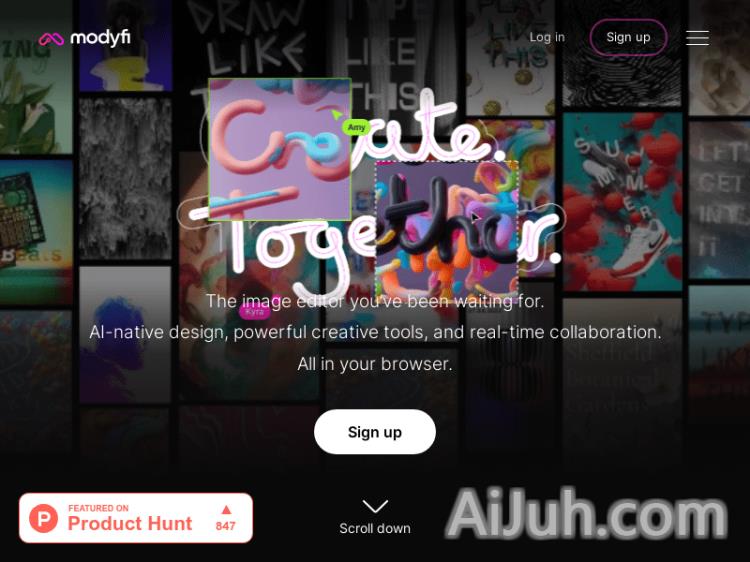Screen dimensions: 750x562
Task: Click the modyfi logo icon
Action: (x=51, y=39)
